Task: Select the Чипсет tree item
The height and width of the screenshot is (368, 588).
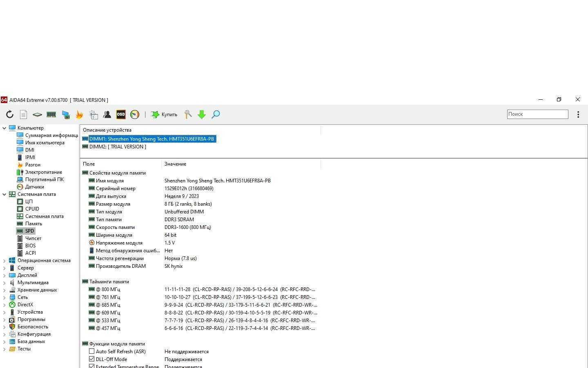Action: coord(29,238)
